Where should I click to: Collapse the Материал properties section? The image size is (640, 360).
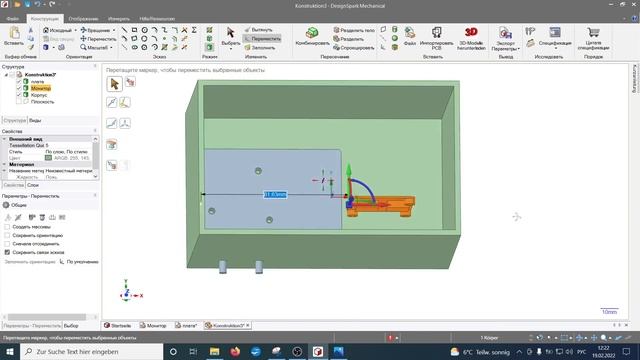[4, 164]
